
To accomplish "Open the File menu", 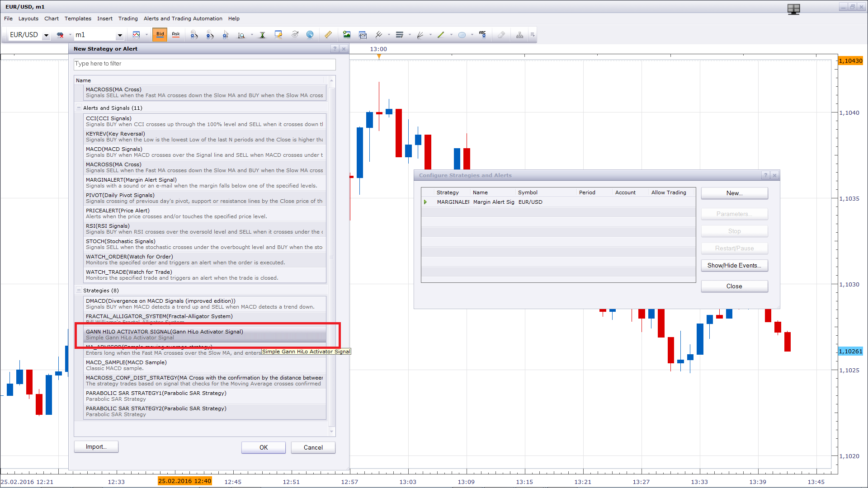I will [8, 19].
